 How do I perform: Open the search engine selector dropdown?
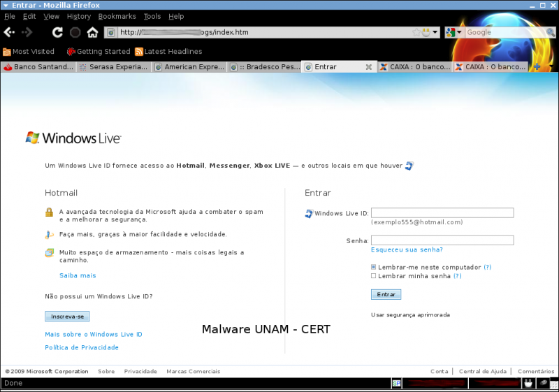pyautogui.click(x=453, y=32)
